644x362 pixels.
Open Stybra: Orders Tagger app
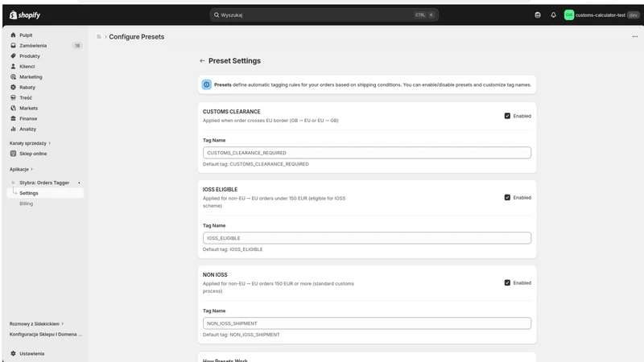(x=44, y=183)
